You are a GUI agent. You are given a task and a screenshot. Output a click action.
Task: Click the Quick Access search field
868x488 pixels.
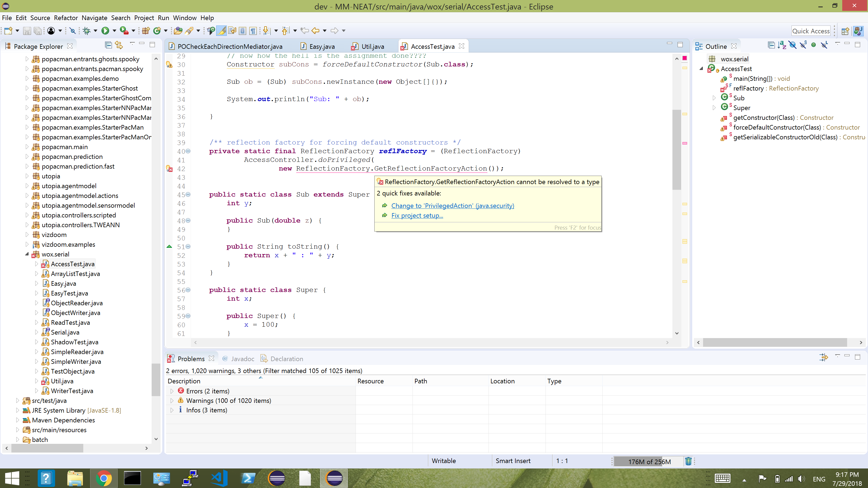click(x=811, y=31)
